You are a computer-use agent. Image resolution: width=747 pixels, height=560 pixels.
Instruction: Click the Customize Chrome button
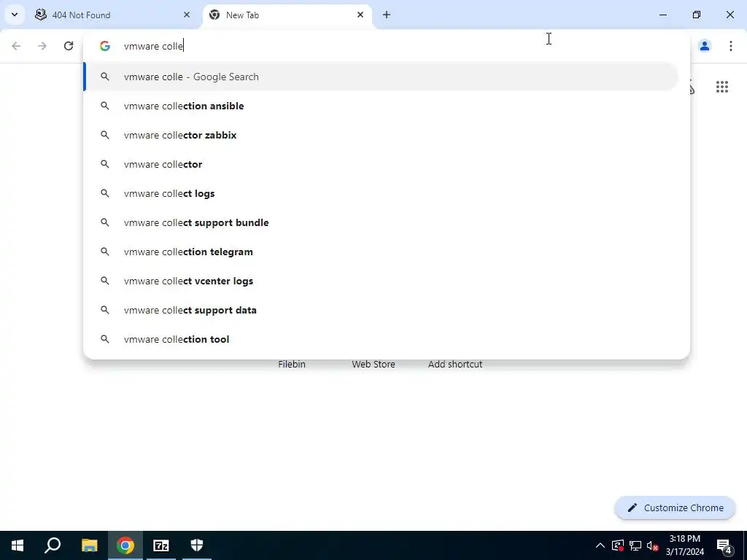point(675,507)
